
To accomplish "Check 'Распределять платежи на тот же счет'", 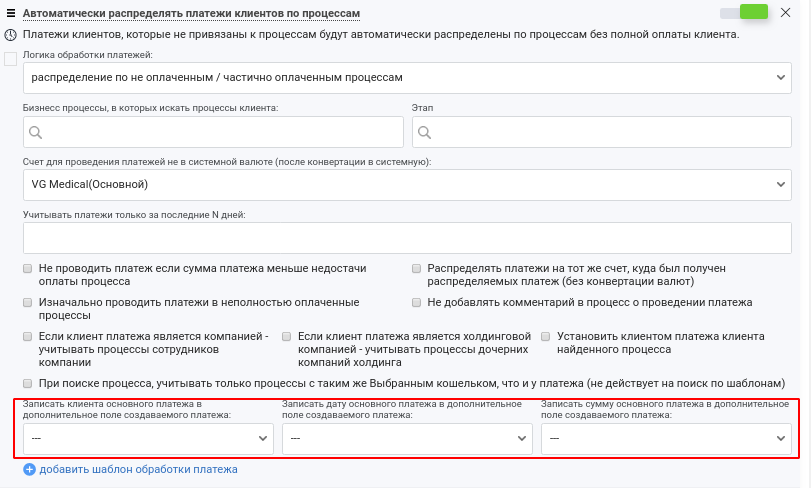I will pos(416,268).
